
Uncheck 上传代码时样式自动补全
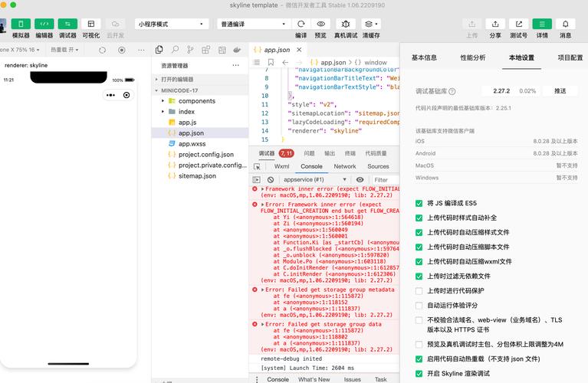pos(419,218)
